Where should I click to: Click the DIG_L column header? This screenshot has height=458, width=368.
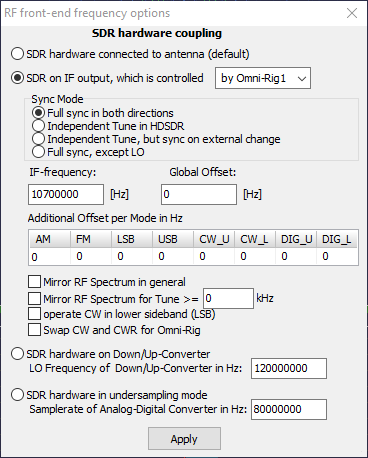[x=337, y=239]
